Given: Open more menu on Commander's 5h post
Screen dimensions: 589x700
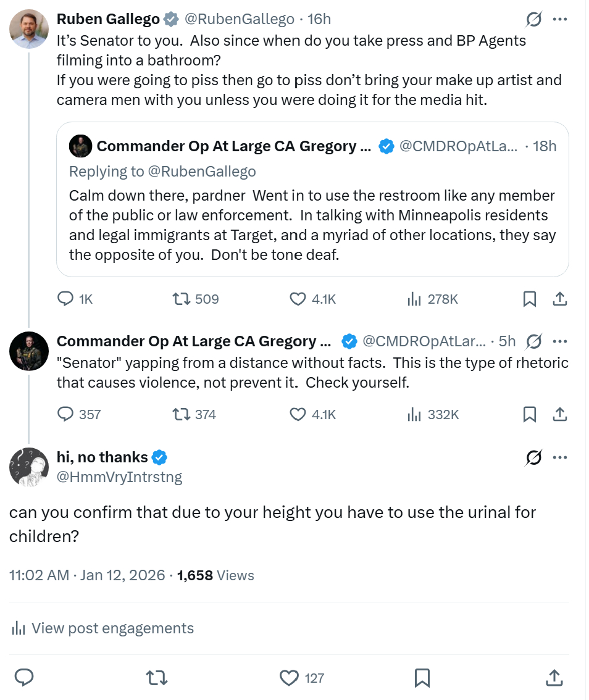Looking at the screenshot, I should (560, 341).
